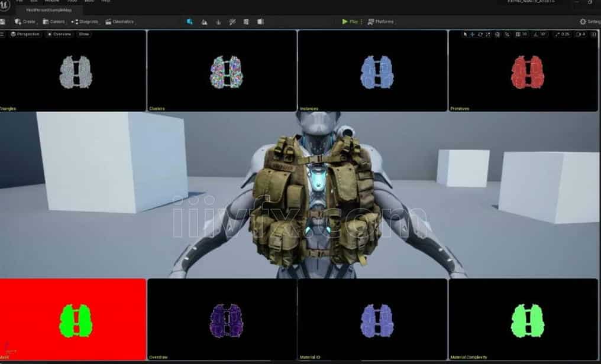Open the Perspective view type dropdown

click(x=25, y=34)
